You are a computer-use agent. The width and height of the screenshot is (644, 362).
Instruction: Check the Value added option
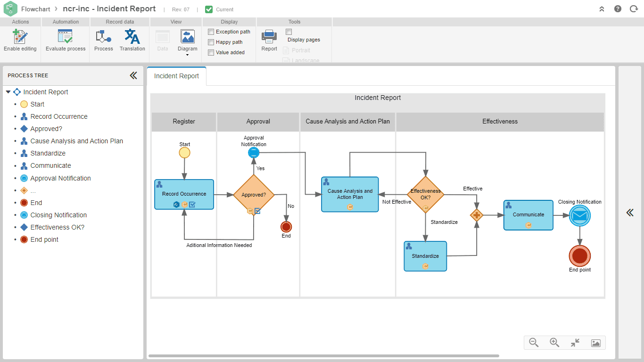pos(211,52)
